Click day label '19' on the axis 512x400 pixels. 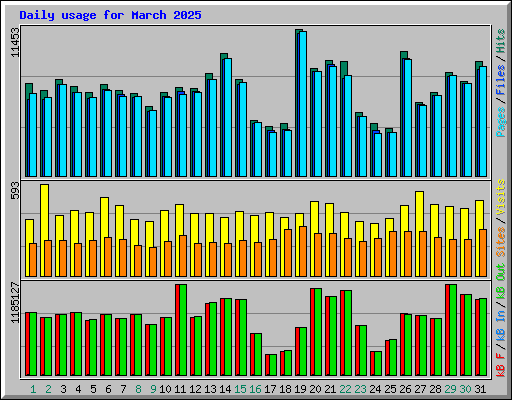[x=300, y=389]
